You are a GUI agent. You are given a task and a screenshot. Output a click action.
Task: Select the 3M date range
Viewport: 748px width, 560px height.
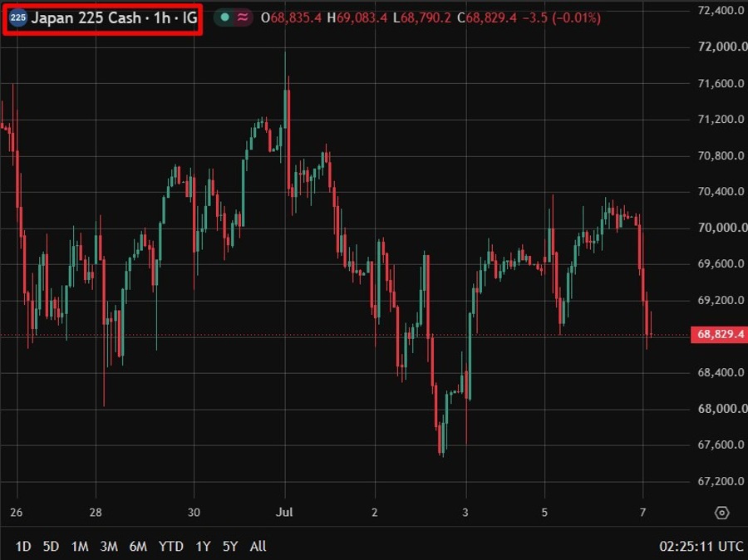point(109,546)
